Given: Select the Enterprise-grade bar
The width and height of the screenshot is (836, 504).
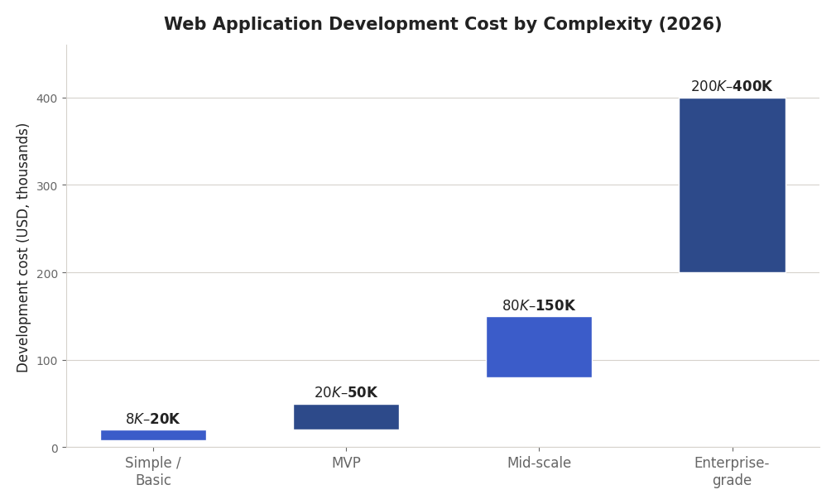Looking at the screenshot, I should click(732, 185).
